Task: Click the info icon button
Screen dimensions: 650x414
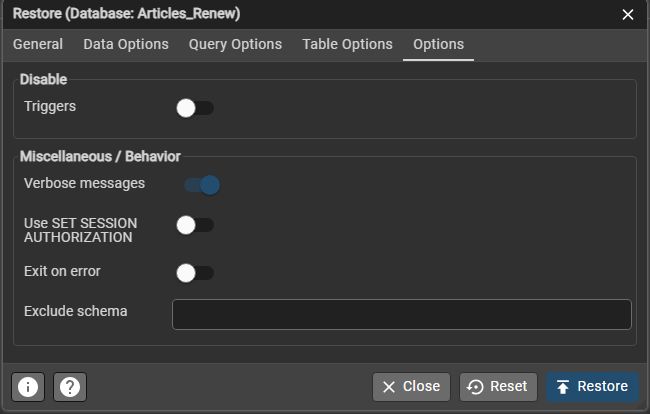Action: 26,387
